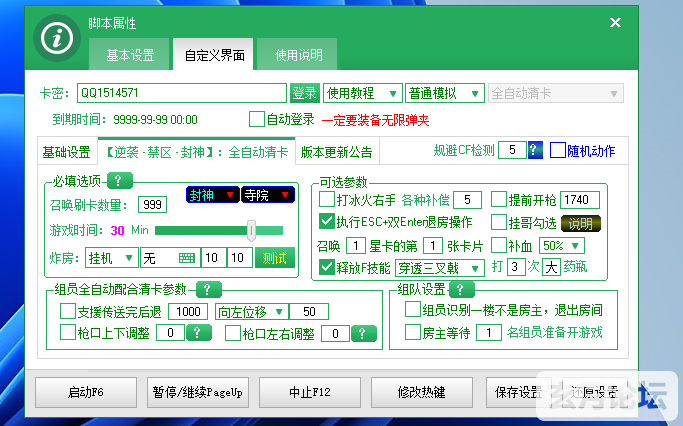Click the green 登录 button
This screenshot has width=683, height=426.
304,93
